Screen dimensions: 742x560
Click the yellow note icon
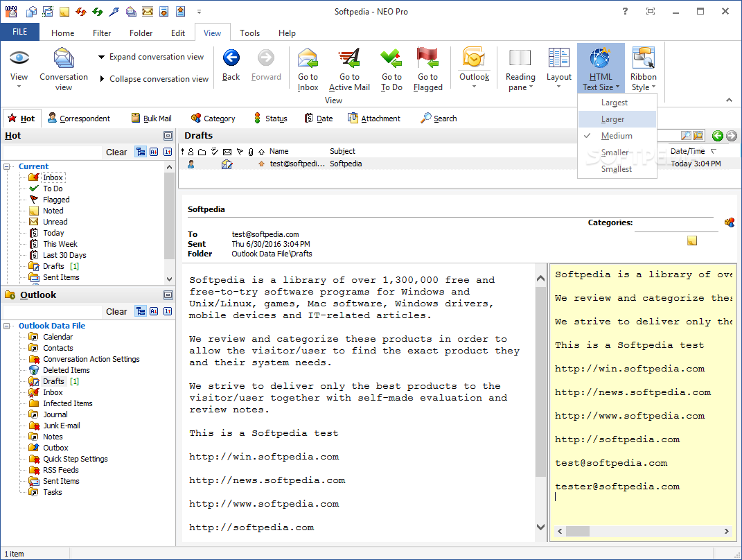click(692, 241)
